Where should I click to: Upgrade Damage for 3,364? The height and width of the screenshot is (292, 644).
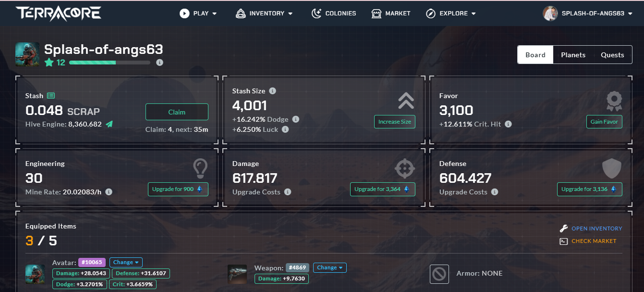click(x=383, y=189)
